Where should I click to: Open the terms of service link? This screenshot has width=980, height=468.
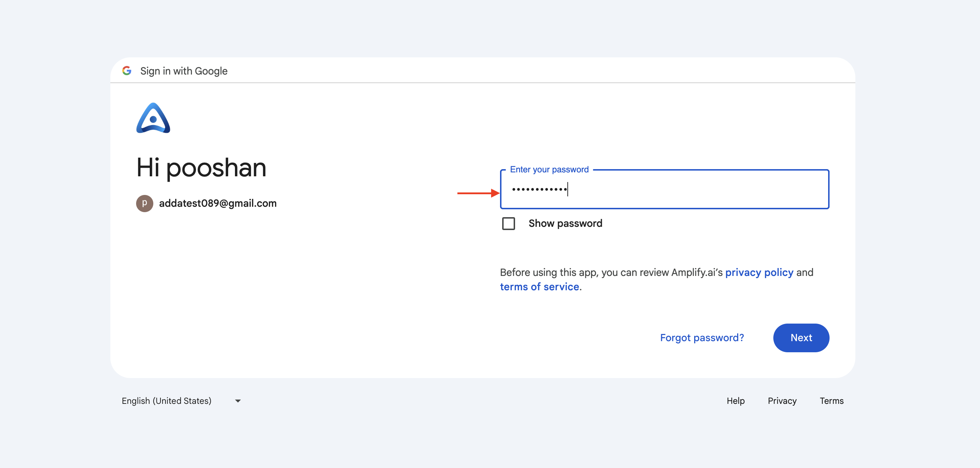(539, 287)
